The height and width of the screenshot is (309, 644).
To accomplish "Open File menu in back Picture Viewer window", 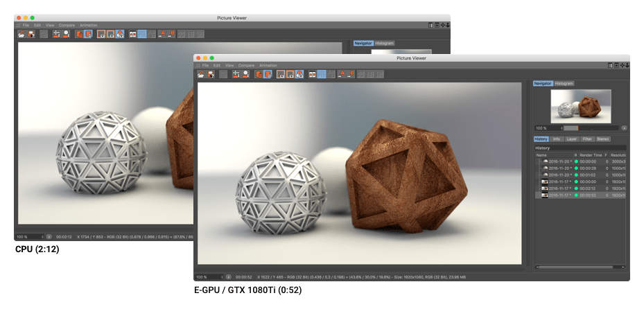I will tap(26, 25).
